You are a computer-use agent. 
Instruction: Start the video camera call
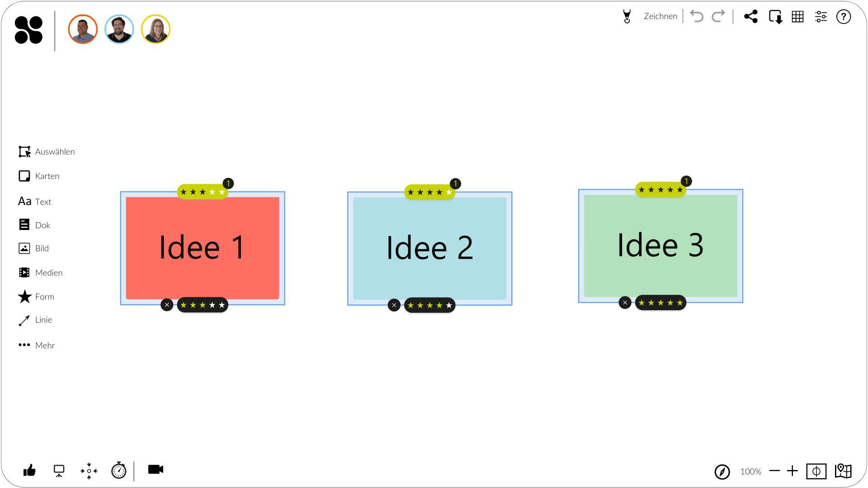(156, 469)
